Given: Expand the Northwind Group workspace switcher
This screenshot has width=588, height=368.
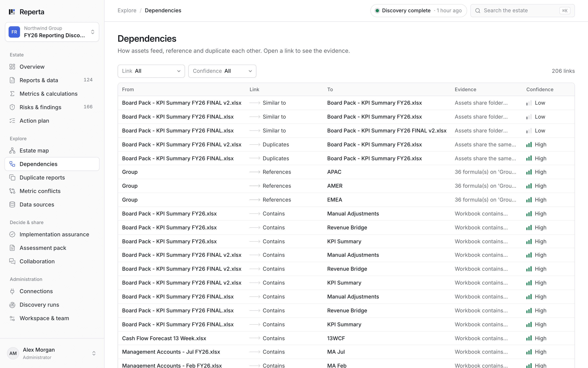Looking at the screenshot, I should click(x=52, y=32).
